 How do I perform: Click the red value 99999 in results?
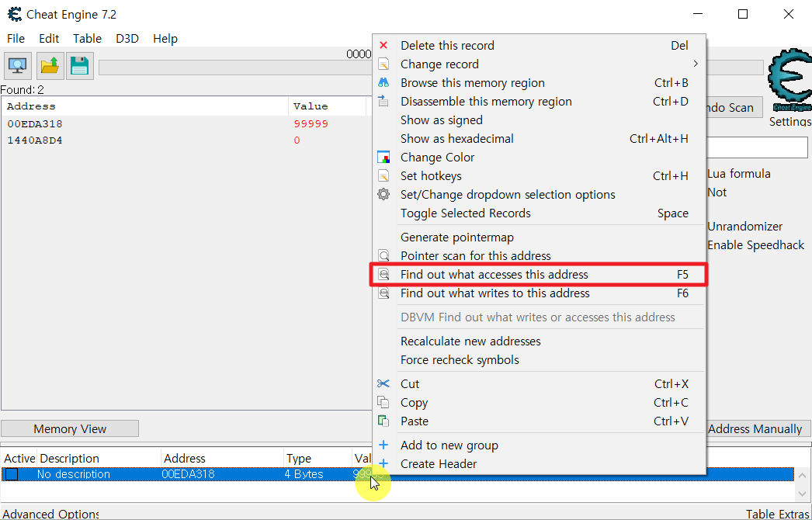[x=311, y=123]
